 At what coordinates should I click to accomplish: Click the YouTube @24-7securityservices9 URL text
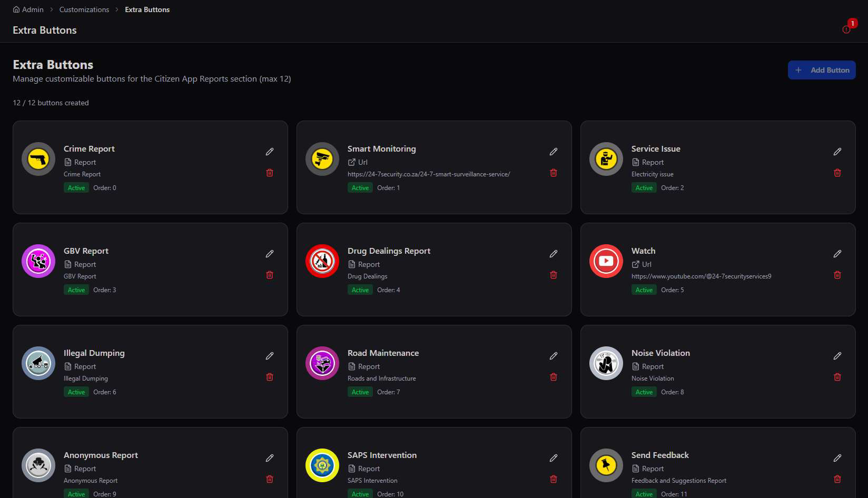click(x=701, y=276)
